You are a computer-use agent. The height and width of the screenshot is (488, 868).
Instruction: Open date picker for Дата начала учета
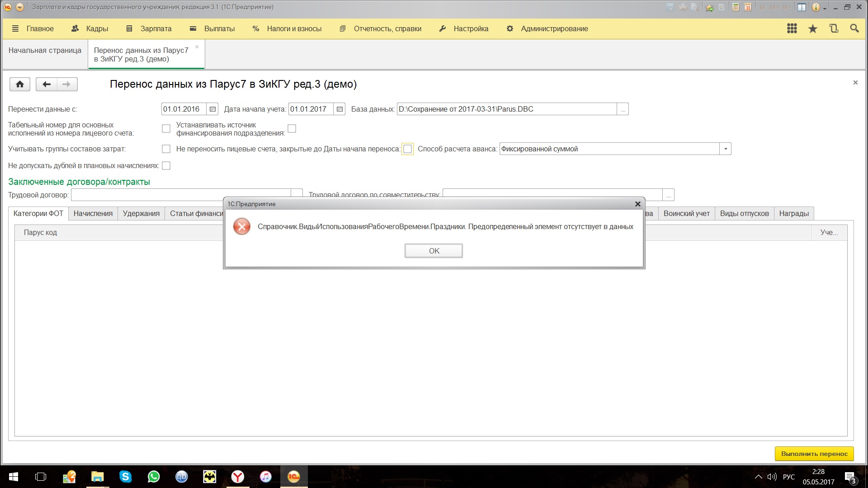pyautogui.click(x=340, y=109)
